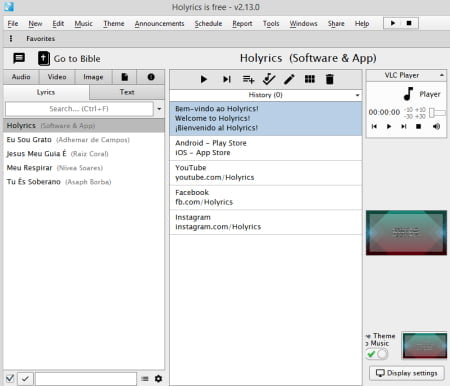Skip to previous track in VLC Player

coord(374,126)
